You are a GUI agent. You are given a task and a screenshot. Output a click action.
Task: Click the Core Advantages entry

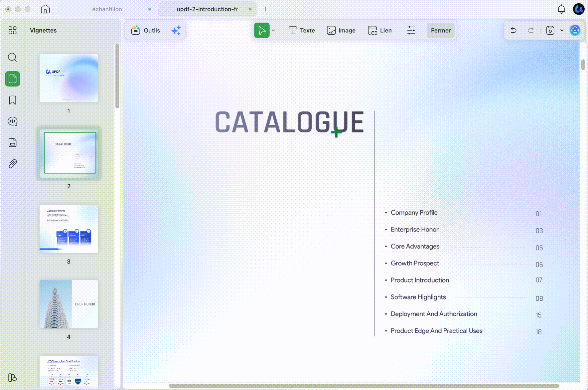coord(415,246)
